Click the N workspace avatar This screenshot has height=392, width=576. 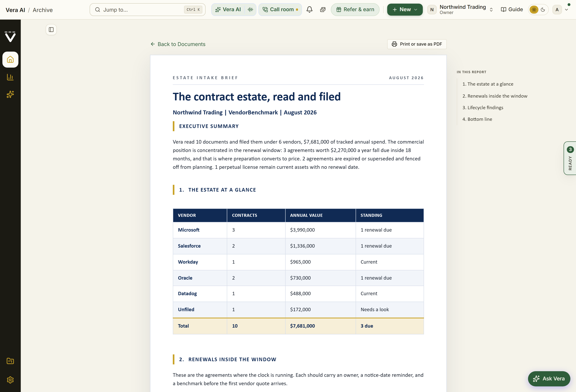tap(432, 10)
